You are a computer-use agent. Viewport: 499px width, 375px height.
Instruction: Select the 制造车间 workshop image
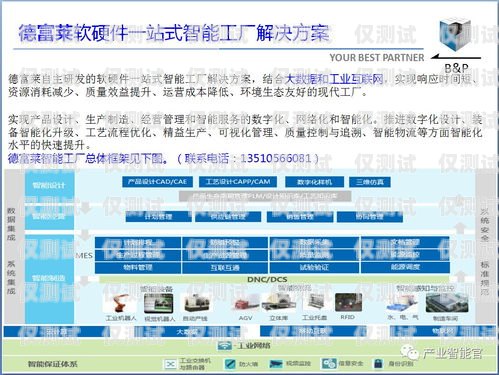click(447, 303)
